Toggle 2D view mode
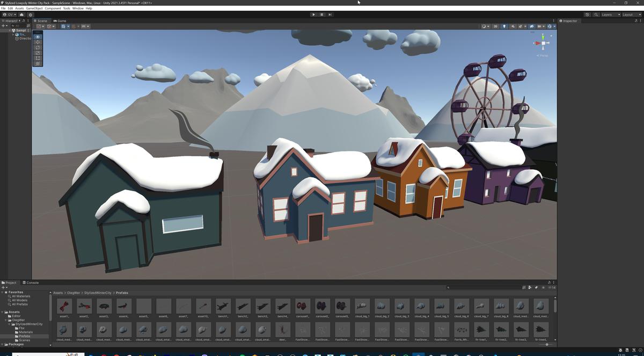 tap(495, 26)
